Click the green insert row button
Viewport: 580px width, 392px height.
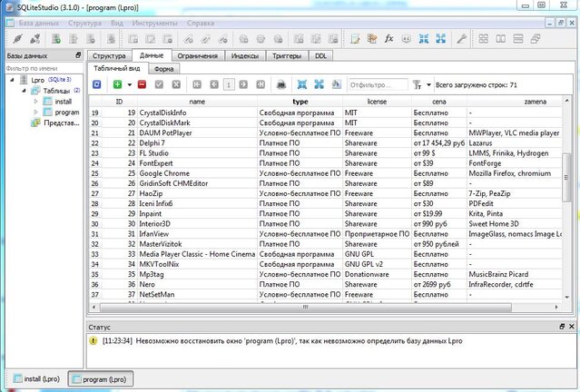[117, 84]
